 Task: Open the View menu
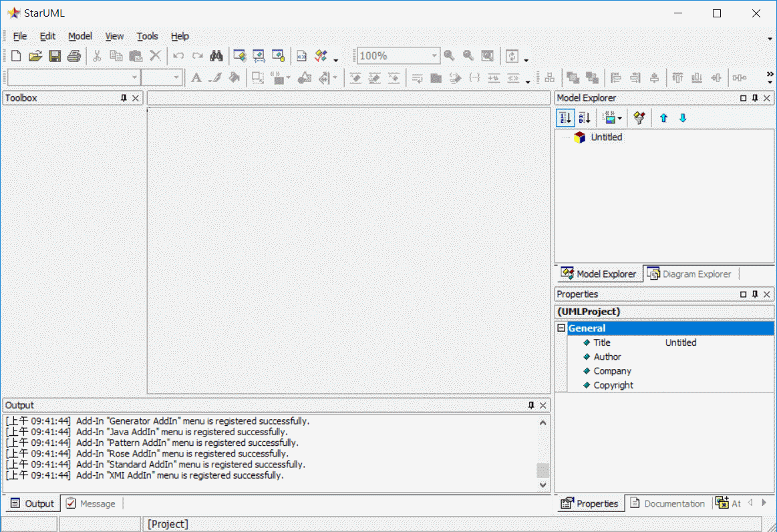[114, 36]
